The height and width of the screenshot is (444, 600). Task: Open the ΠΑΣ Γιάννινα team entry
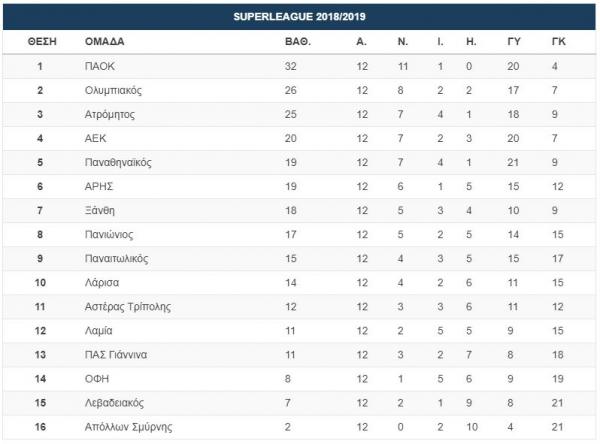tap(115, 354)
